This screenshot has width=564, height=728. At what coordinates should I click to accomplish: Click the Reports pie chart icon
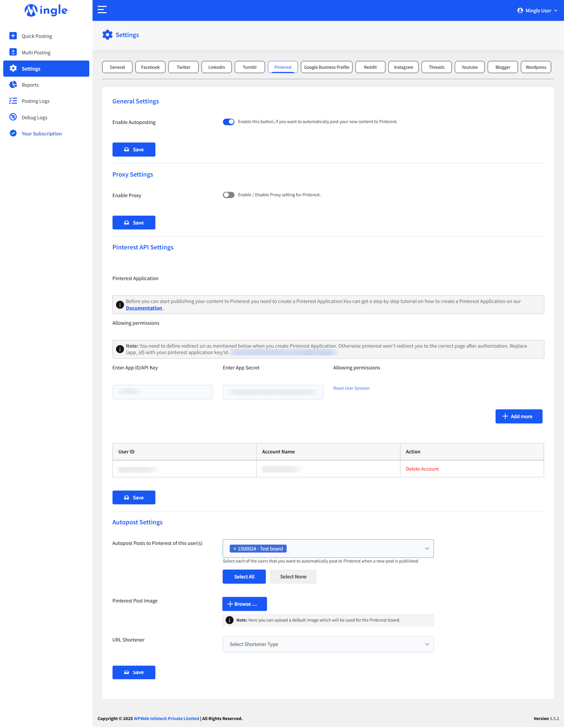pyautogui.click(x=13, y=85)
